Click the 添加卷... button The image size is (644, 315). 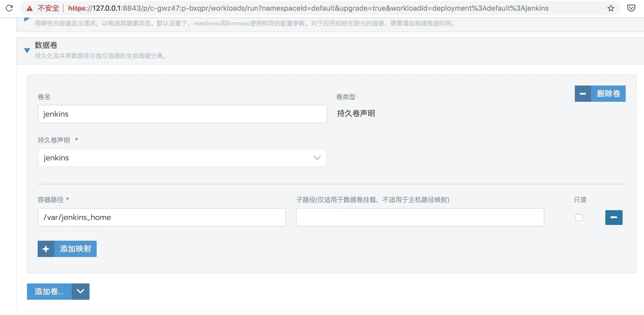tap(49, 291)
